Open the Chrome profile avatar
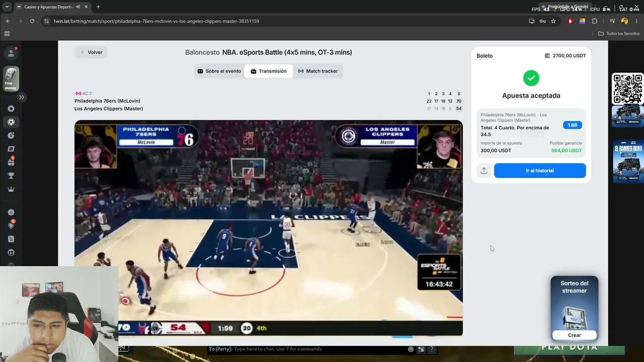This screenshot has height=362, width=644. pos(624,21)
